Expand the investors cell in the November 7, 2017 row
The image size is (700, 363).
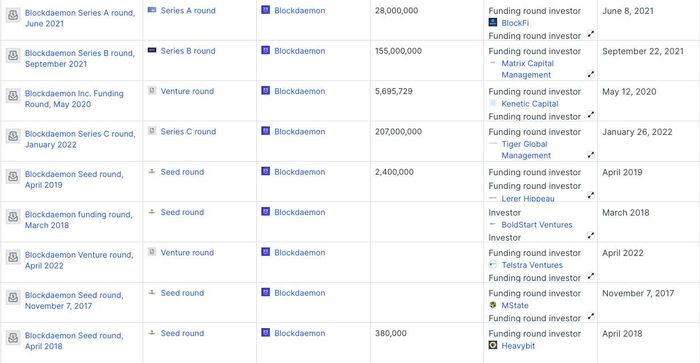(591, 316)
